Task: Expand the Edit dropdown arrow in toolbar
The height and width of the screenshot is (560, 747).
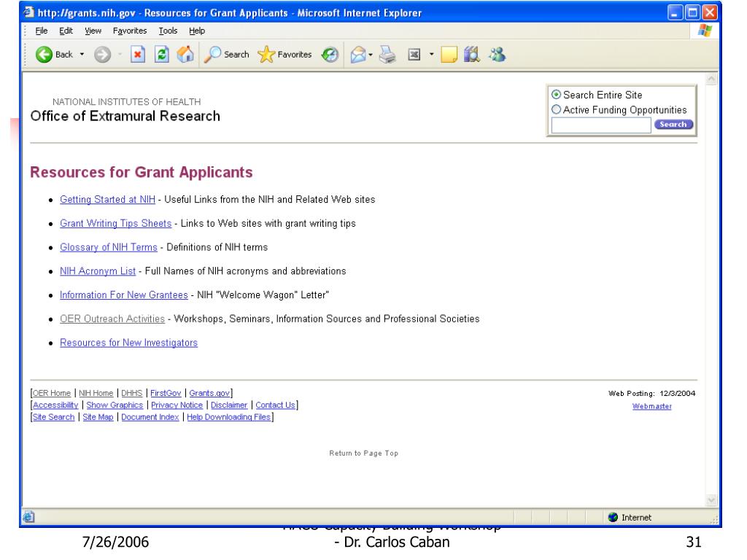Action: 432,54
